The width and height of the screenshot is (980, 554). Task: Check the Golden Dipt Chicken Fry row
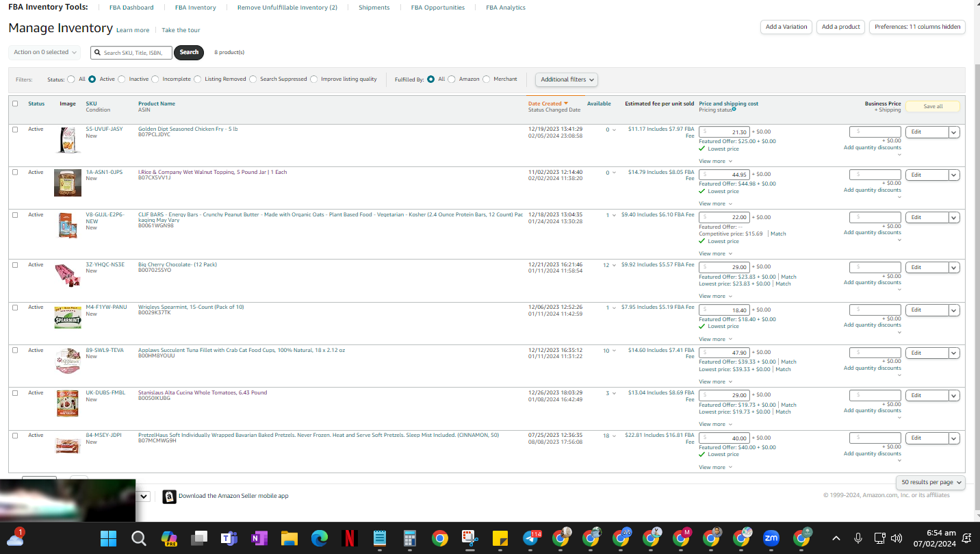coord(15,129)
